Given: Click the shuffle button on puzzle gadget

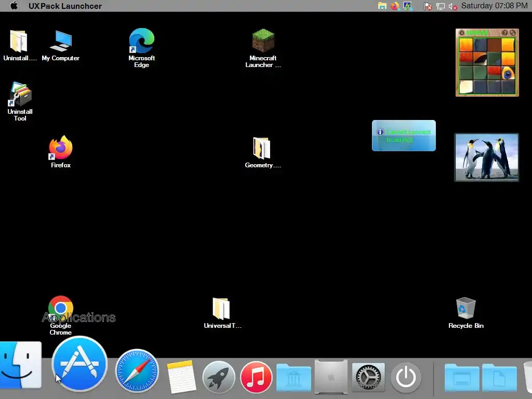Looking at the screenshot, I should click(x=513, y=33).
